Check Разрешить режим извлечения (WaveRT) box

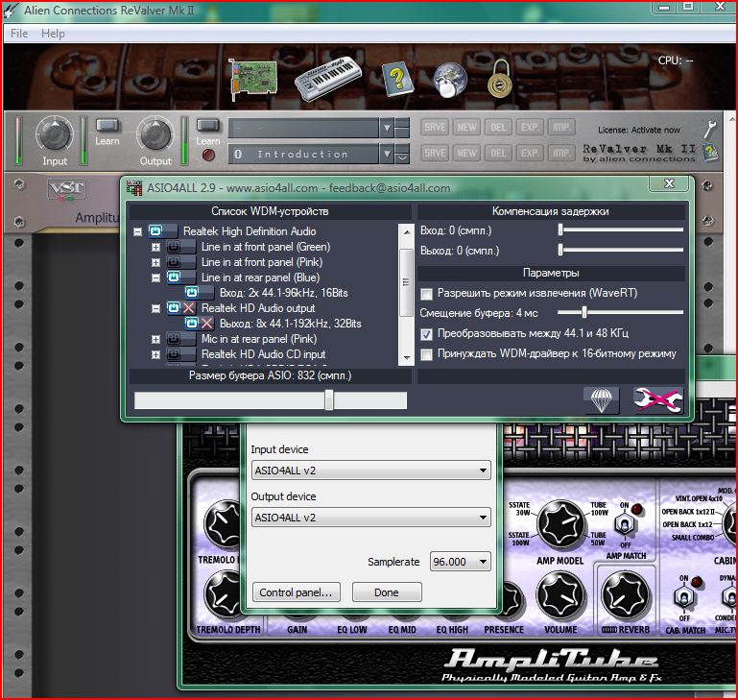(426, 294)
